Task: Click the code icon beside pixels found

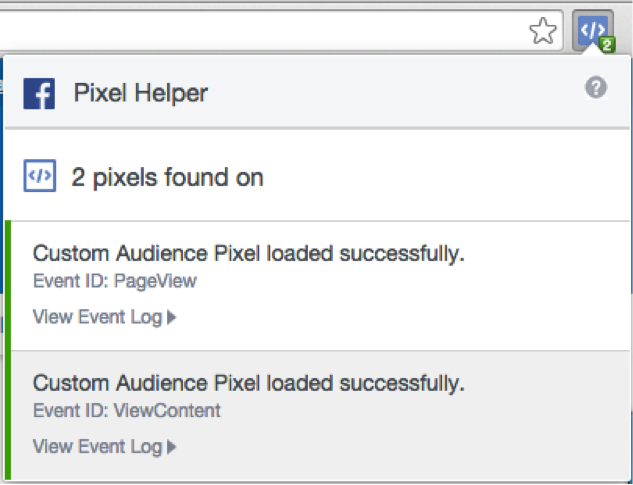Action: click(x=39, y=177)
